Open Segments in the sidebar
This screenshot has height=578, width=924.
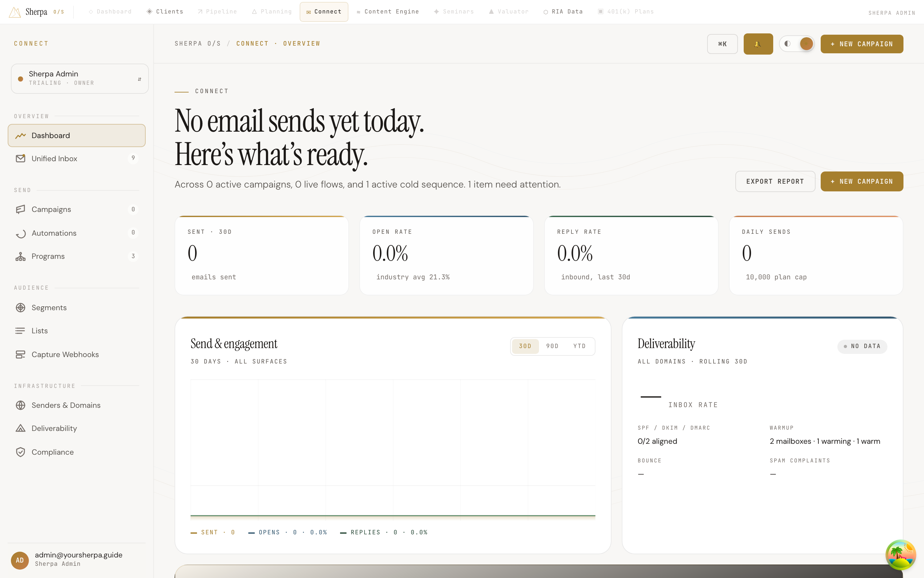click(76, 308)
